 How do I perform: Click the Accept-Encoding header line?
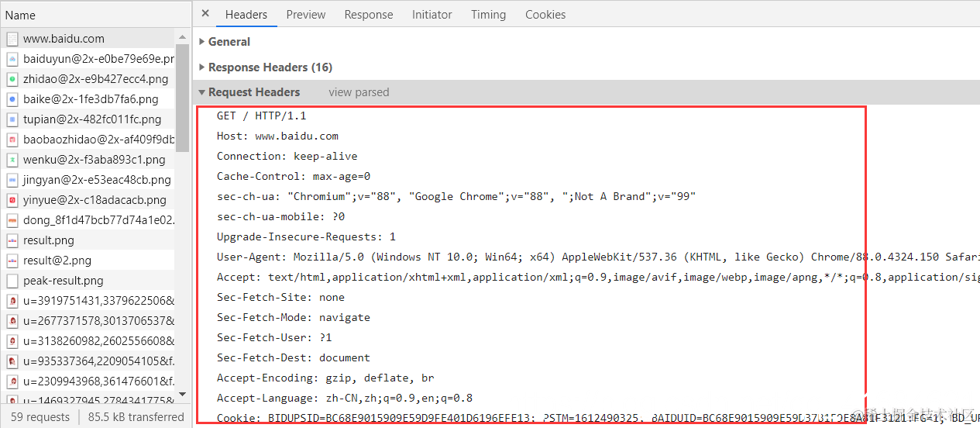325,378
